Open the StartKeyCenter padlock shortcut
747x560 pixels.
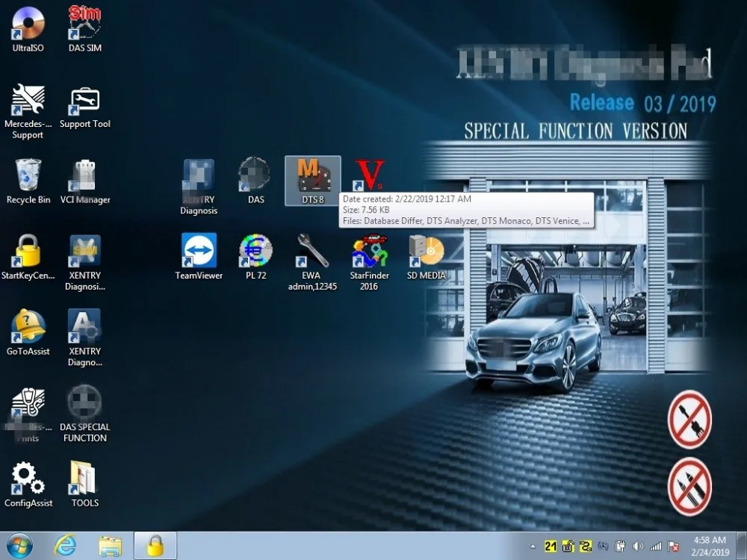[x=28, y=252]
